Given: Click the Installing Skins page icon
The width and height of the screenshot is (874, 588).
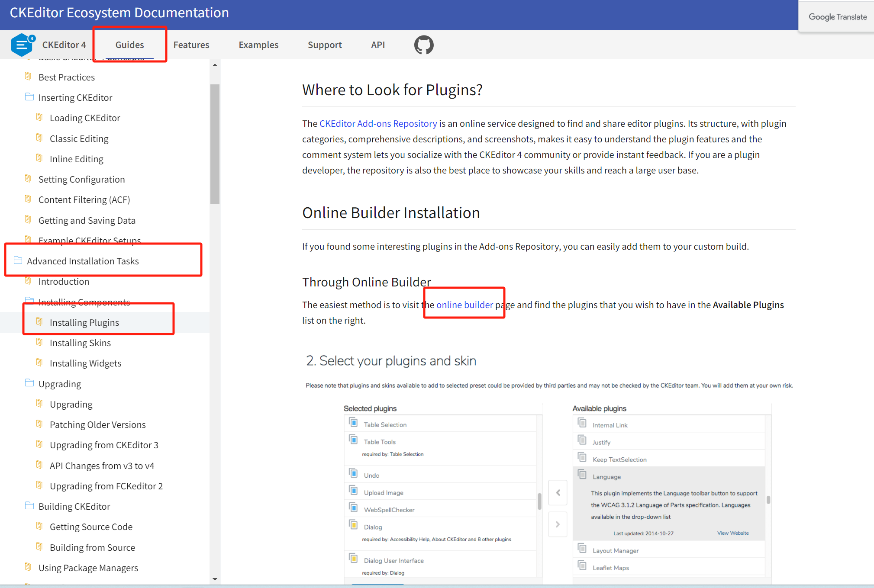Looking at the screenshot, I should 39,342.
